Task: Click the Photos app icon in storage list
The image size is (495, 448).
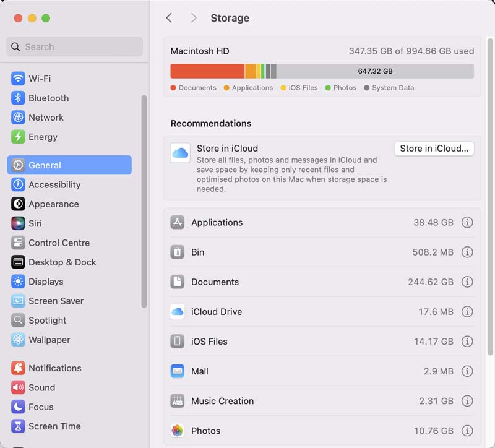Action: pos(178,431)
